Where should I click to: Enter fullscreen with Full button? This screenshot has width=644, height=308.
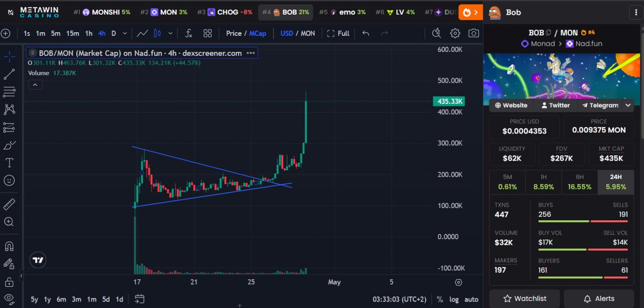[x=339, y=33]
